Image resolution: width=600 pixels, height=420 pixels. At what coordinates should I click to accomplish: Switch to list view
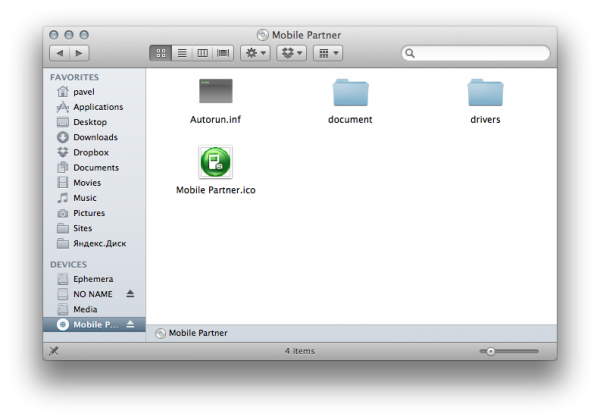182,53
